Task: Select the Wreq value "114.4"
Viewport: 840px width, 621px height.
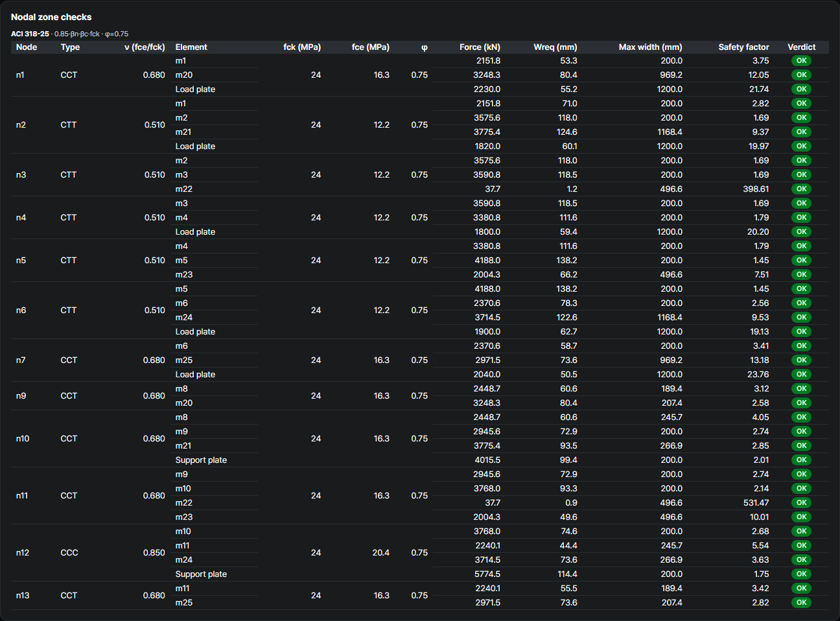Action: (568, 574)
